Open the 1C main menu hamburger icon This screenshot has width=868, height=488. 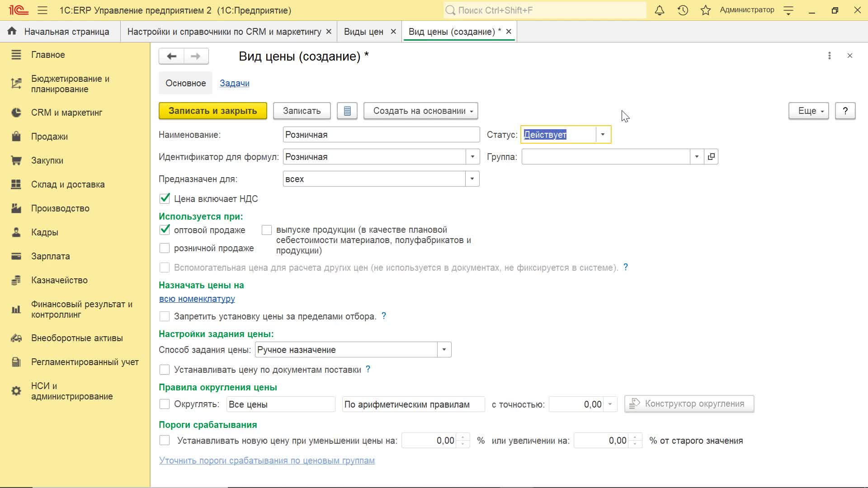(x=42, y=10)
